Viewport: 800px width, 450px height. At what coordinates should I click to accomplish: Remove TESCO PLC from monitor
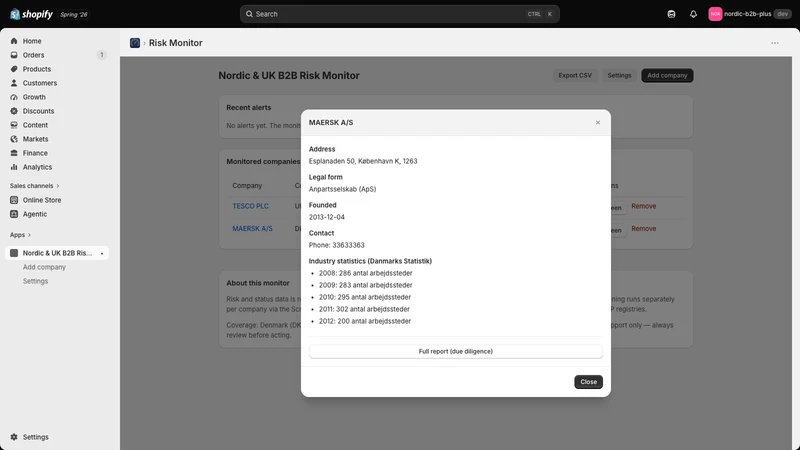click(643, 206)
